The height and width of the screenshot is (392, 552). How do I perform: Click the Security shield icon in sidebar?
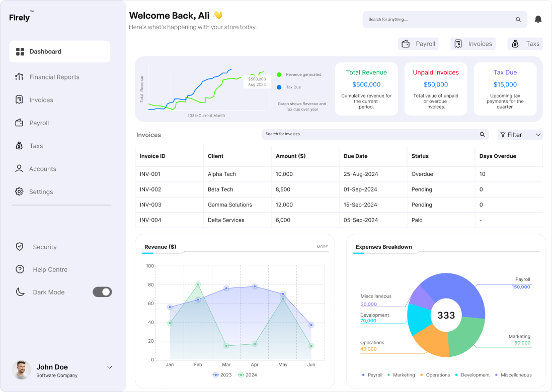click(20, 247)
